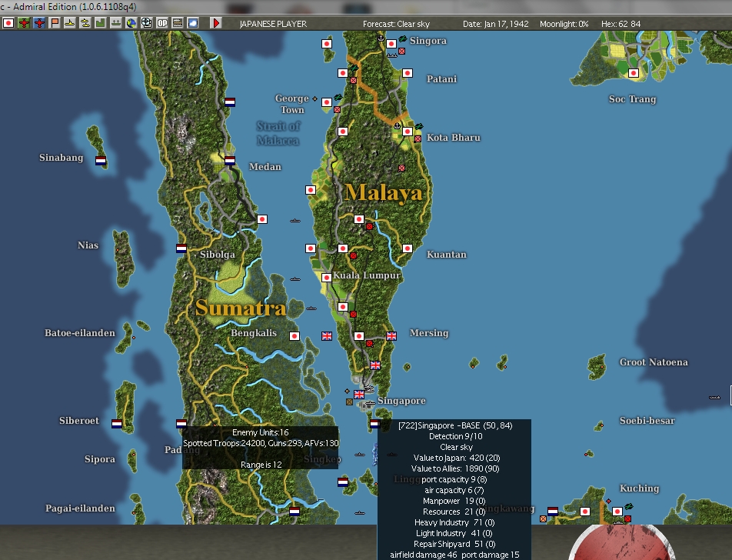The height and width of the screenshot is (560, 732).
Task: Select the Japanese flag at Kuantan
Action: (x=407, y=248)
